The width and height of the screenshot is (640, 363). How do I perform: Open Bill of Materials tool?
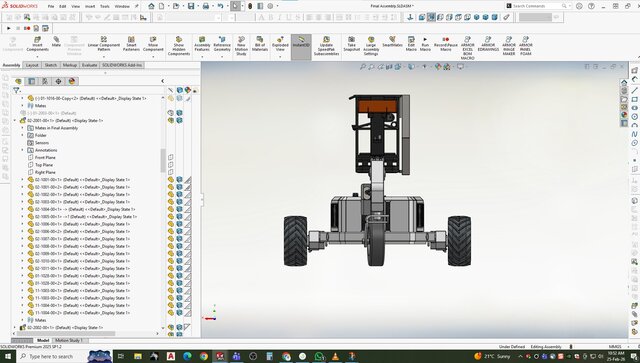pyautogui.click(x=260, y=44)
